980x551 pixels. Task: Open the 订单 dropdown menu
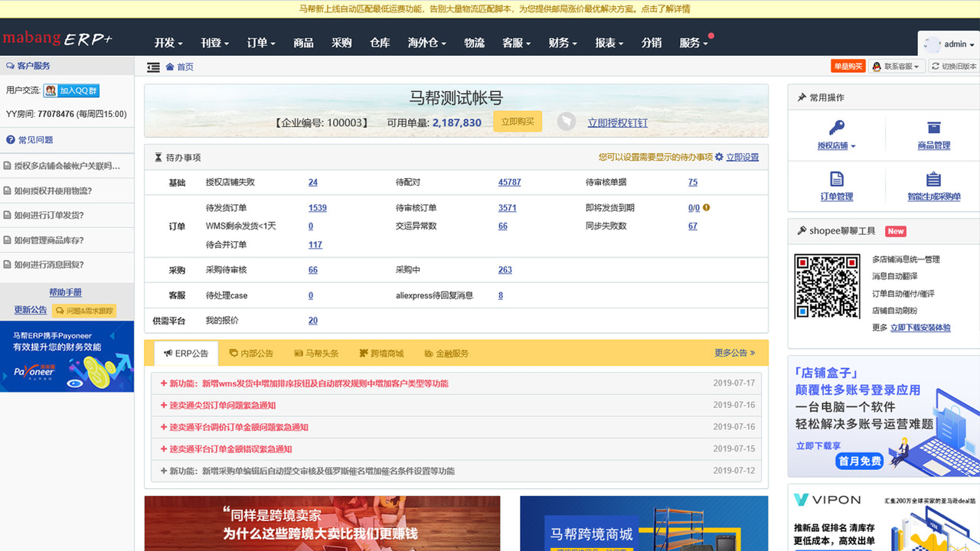click(261, 43)
